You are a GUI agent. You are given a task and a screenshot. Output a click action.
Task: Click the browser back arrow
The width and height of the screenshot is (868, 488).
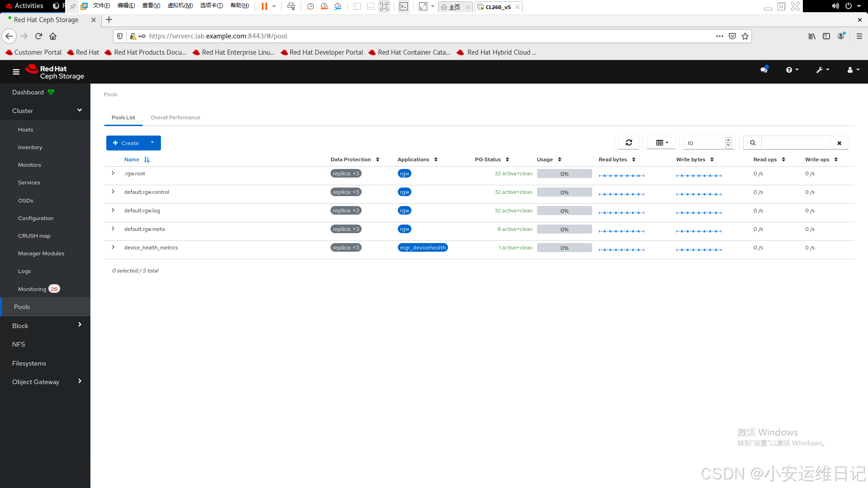9,36
